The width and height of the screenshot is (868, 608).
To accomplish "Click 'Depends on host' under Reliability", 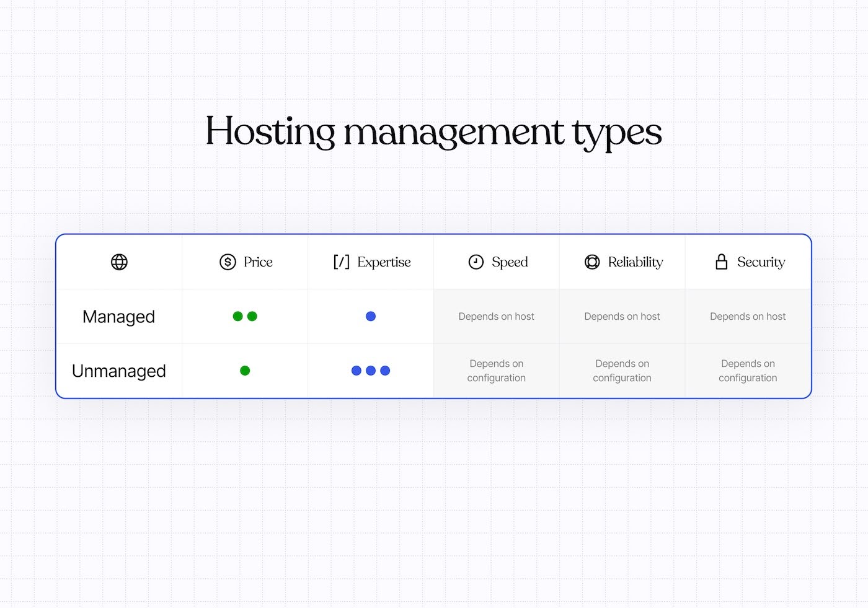I will click(622, 316).
